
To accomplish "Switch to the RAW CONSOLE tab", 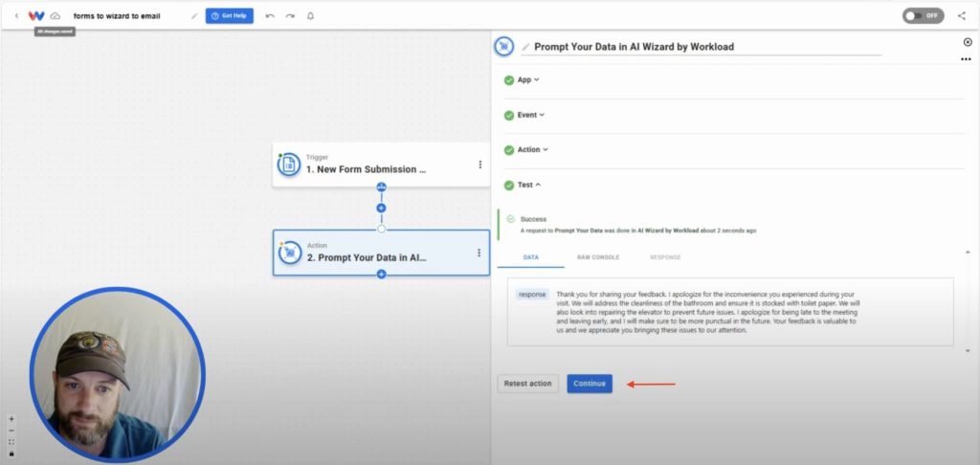I will coord(598,257).
